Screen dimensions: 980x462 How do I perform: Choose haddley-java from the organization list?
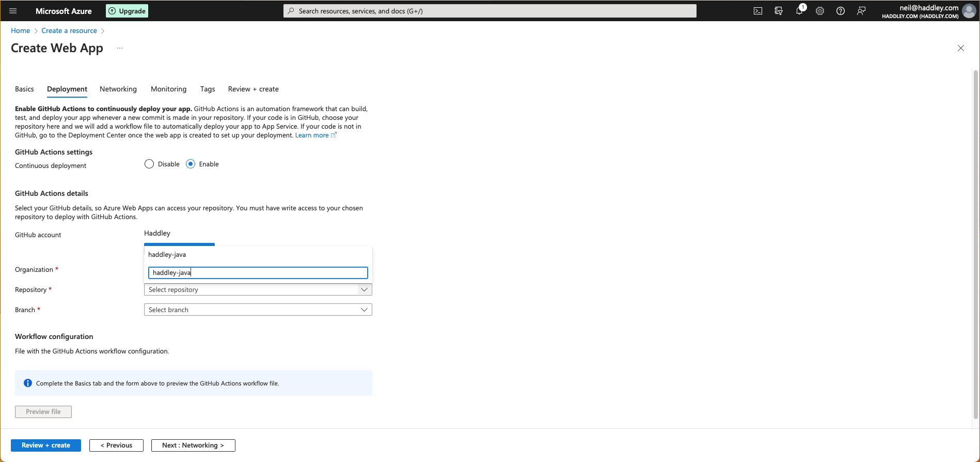coord(258,254)
